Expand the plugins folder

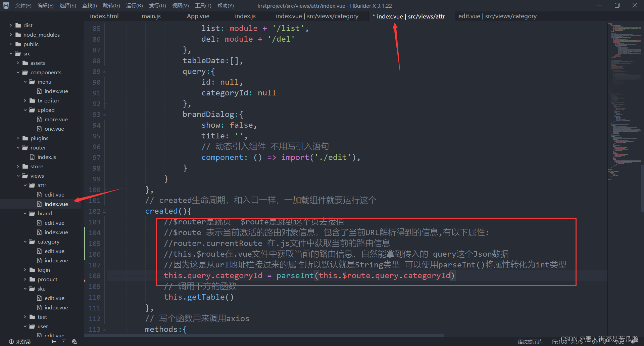pyautogui.click(x=18, y=138)
